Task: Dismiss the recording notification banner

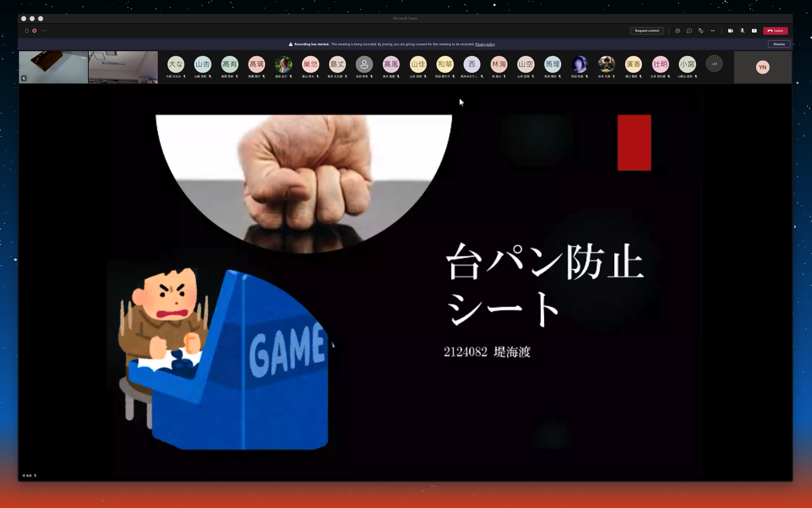Action: [779, 44]
